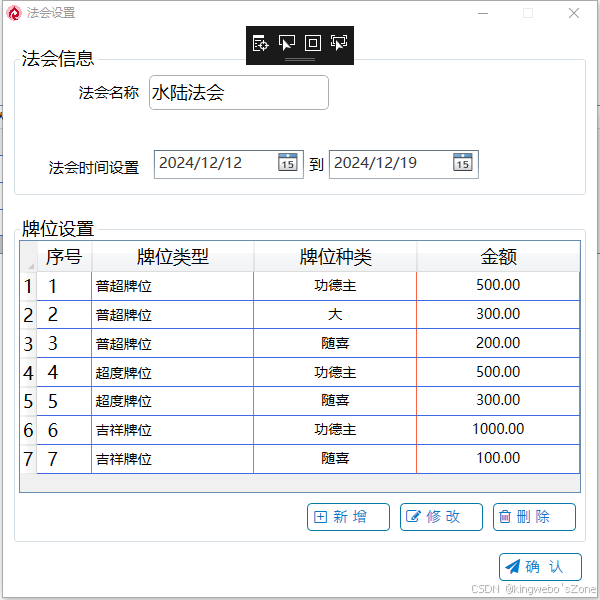Click the display layout square icon in debug toolbar

(x=313, y=43)
